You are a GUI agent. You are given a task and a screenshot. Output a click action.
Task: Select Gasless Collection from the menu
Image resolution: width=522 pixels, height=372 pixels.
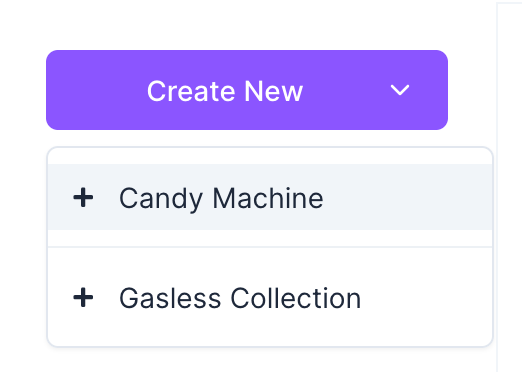pyautogui.click(x=270, y=297)
